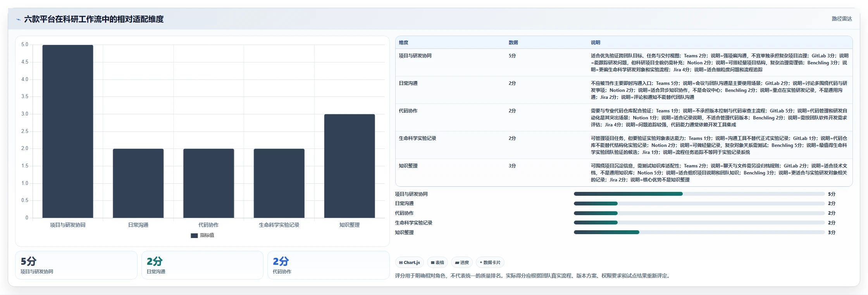Open the 5分 项目与研发协同 data card
This screenshot has height=295, width=868.
click(x=76, y=265)
